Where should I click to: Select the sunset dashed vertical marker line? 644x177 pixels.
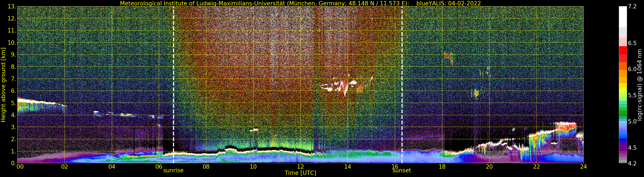coord(402,85)
